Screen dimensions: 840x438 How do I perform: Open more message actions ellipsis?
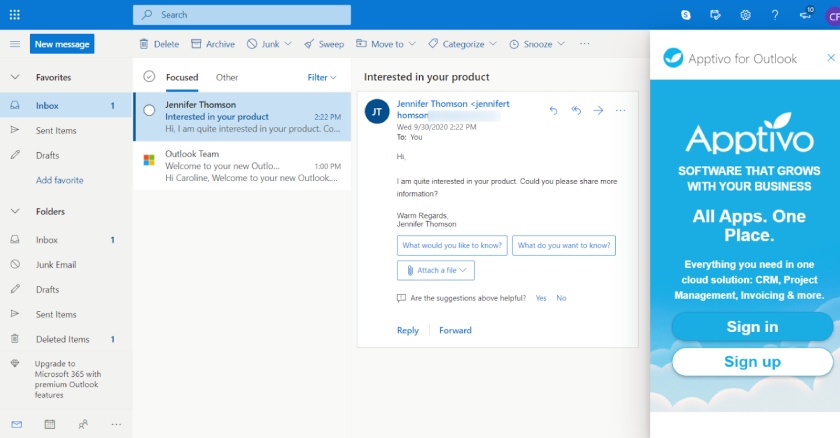[620, 110]
